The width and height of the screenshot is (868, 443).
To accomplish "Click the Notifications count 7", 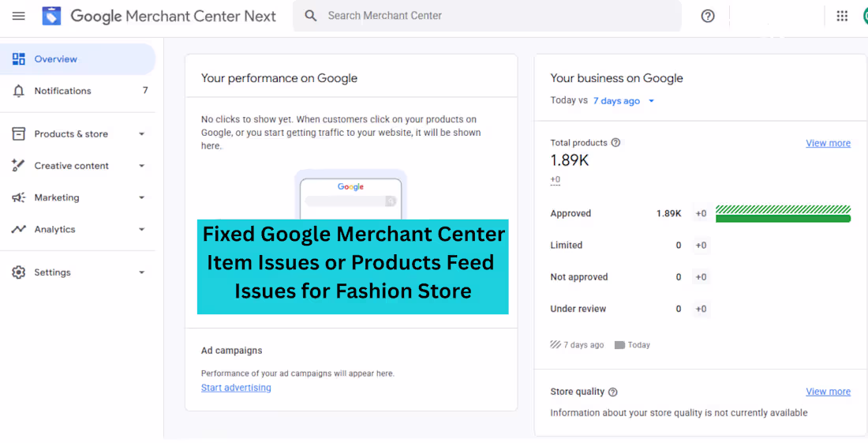I will 145,90.
